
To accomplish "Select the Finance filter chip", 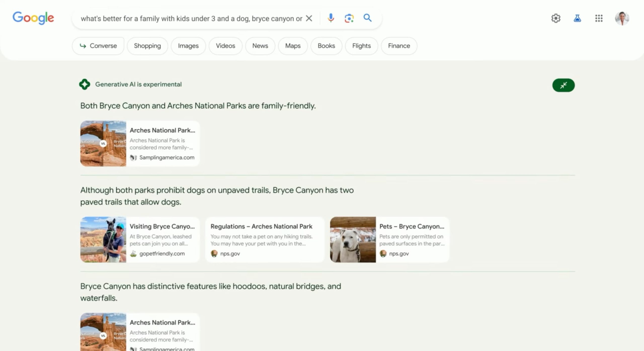I will pos(399,46).
